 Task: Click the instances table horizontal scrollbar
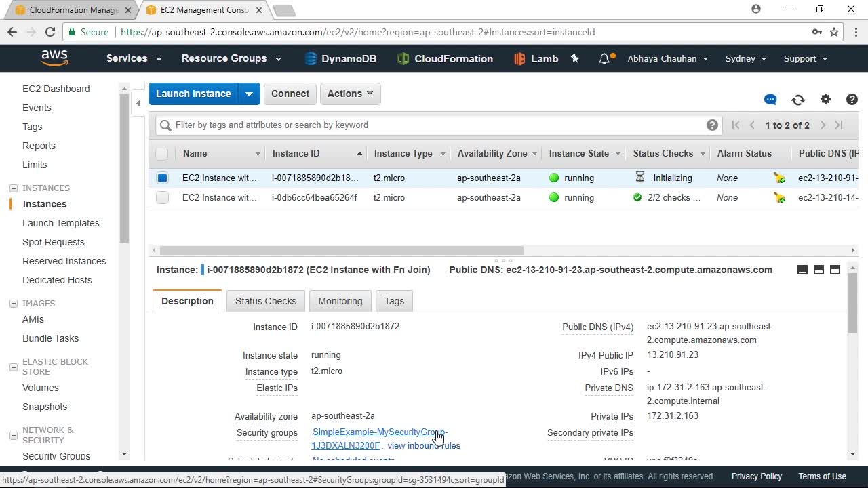click(342, 250)
